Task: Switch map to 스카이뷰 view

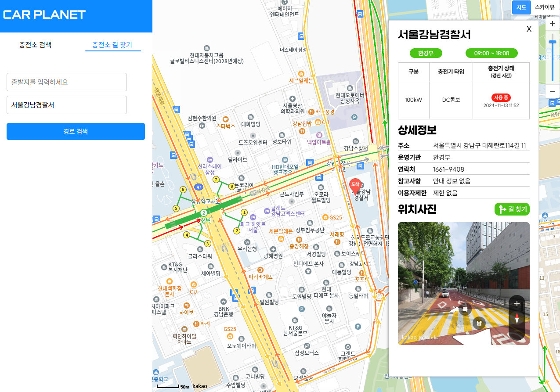Action: coord(545,7)
